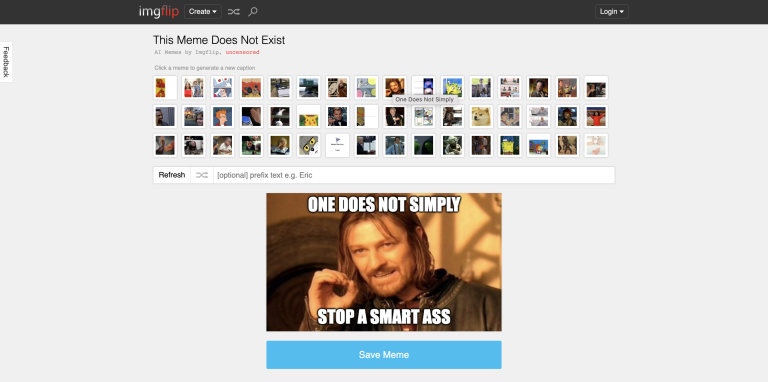Select the Evil Kermit meme thumbnail
This screenshot has height=382, width=768.
click(424, 145)
